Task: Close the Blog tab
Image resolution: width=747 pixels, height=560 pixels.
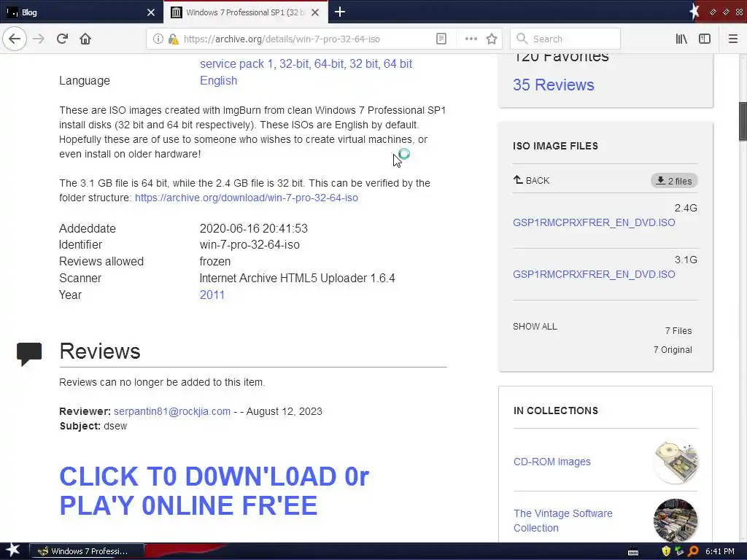Action: tap(151, 12)
